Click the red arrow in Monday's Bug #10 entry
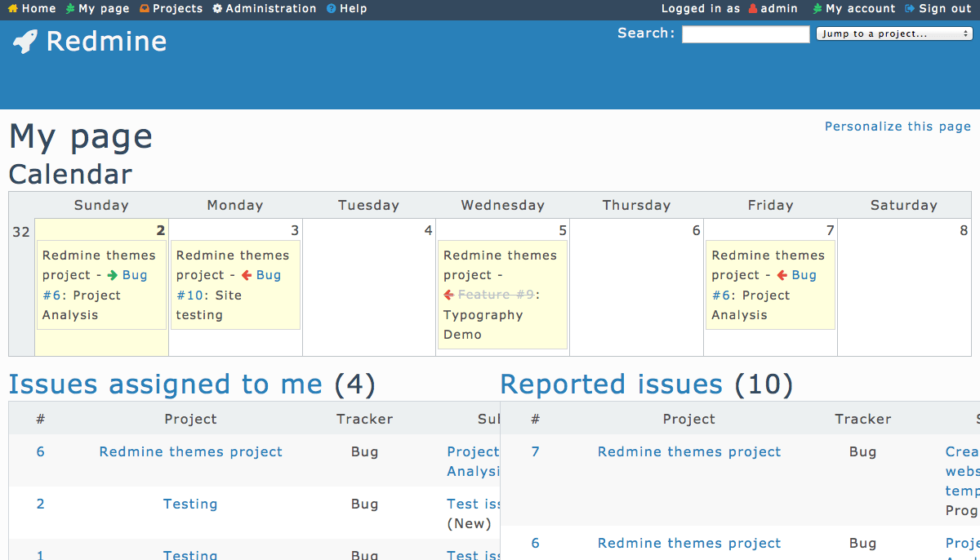980x560 pixels. click(x=246, y=275)
